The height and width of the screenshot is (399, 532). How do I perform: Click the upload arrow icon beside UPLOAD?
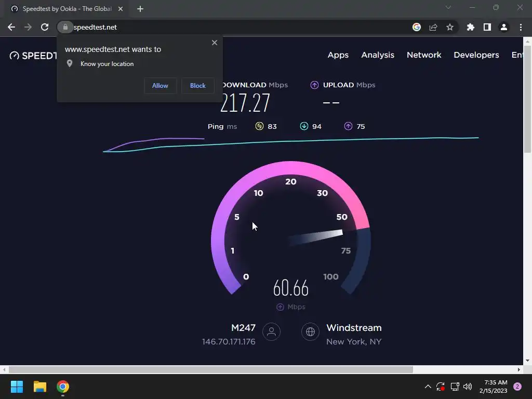point(314,85)
